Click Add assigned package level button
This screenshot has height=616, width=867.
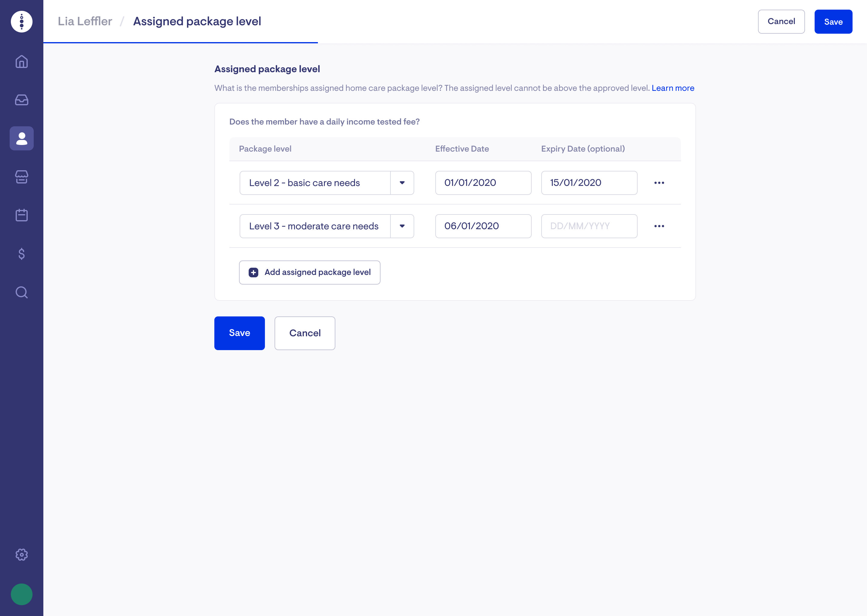(309, 272)
